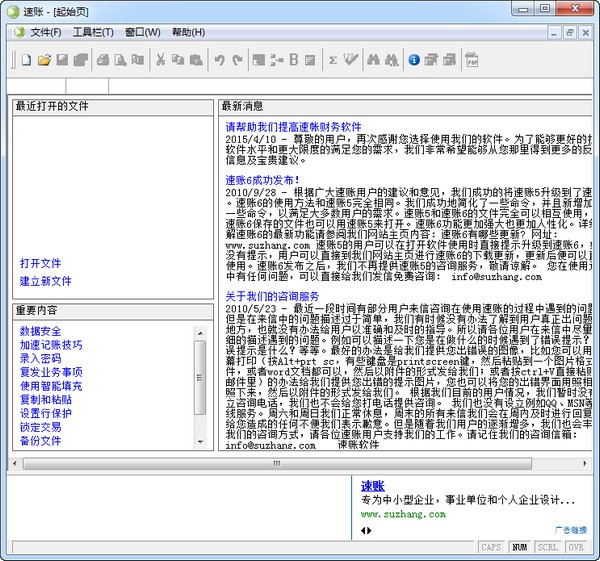Image resolution: width=600 pixels, height=561 pixels.
Task: Click the PDF export icon
Action: [x=472, y=60]
